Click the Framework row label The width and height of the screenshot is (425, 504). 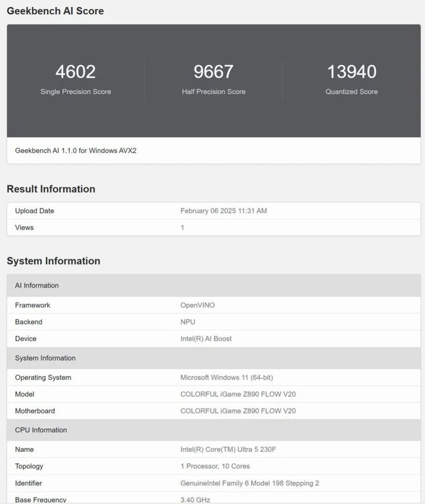(x=32, y=305)
